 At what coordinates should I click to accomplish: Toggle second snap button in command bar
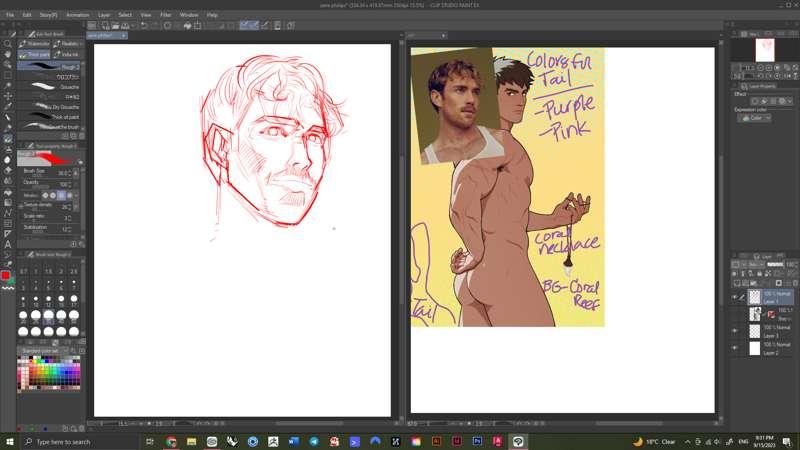click(x=254, y=26)
